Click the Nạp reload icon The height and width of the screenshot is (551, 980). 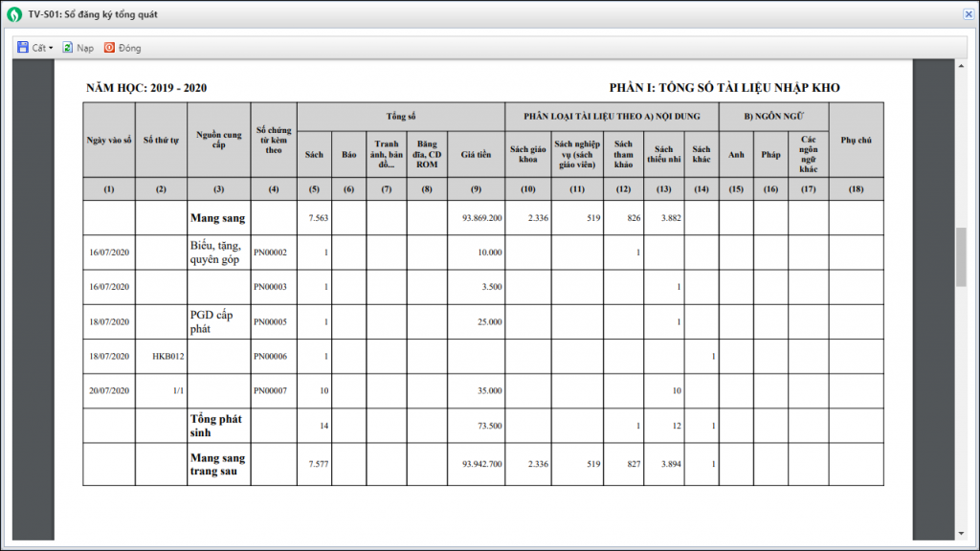(x=68, y=48)
